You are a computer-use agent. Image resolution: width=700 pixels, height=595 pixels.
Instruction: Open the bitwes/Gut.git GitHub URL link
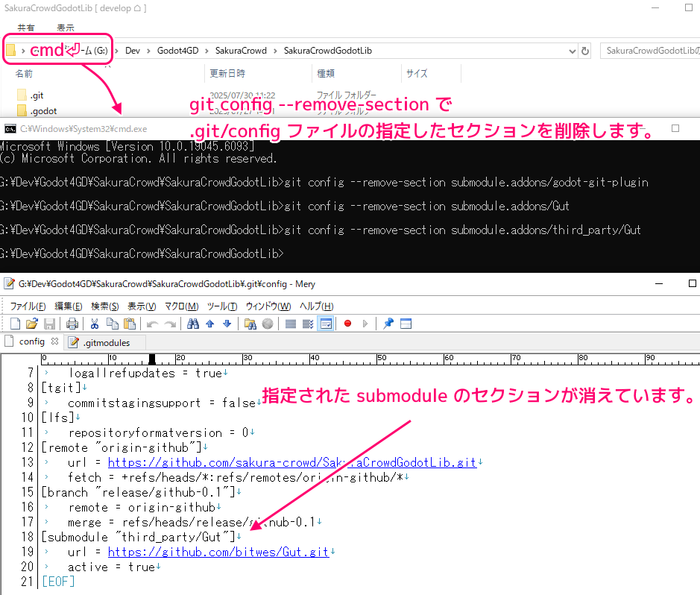(218, 552)
